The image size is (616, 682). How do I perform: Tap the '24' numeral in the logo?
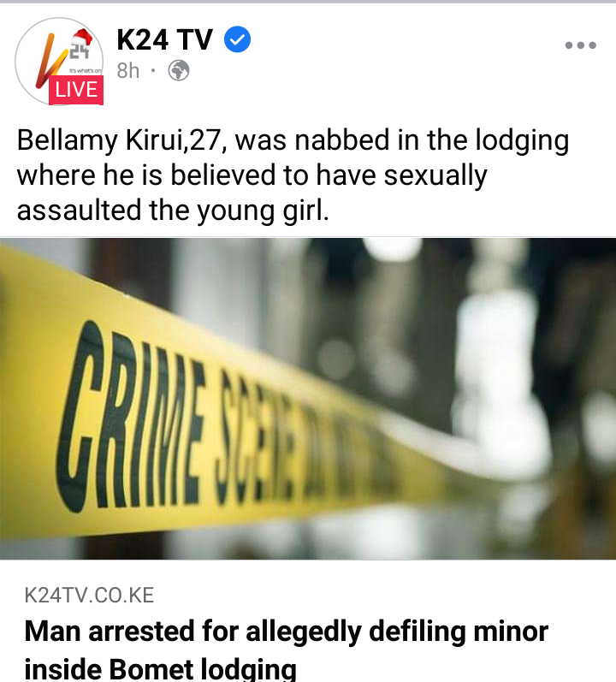click(x=80, y=51)
